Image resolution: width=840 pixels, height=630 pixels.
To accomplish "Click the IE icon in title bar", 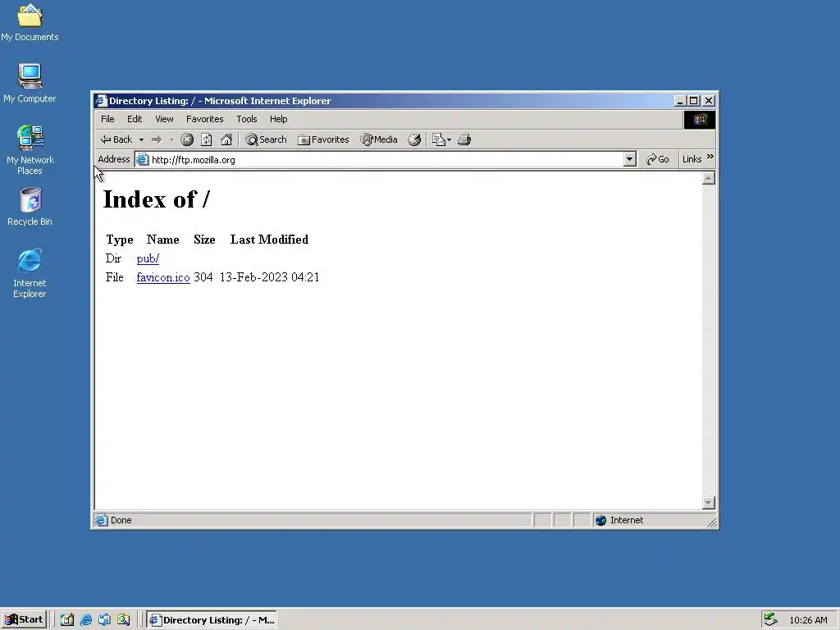I will [x=101, y=101].
